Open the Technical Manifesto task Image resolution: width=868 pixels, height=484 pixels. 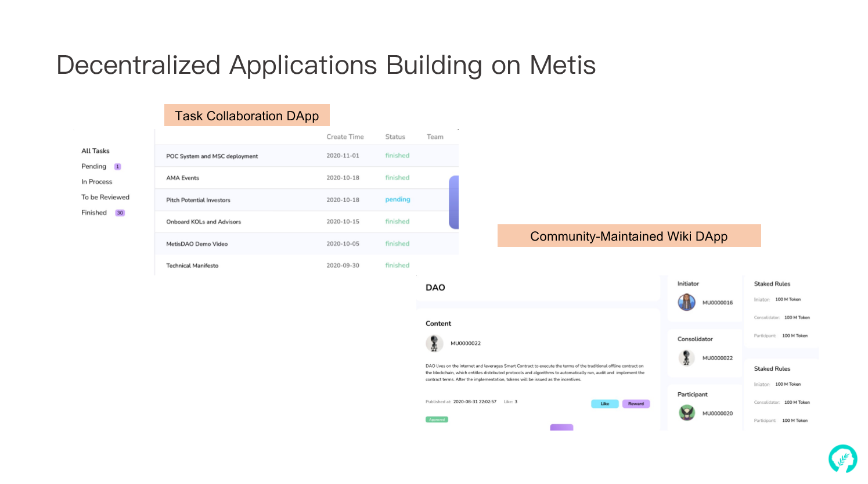192,266
